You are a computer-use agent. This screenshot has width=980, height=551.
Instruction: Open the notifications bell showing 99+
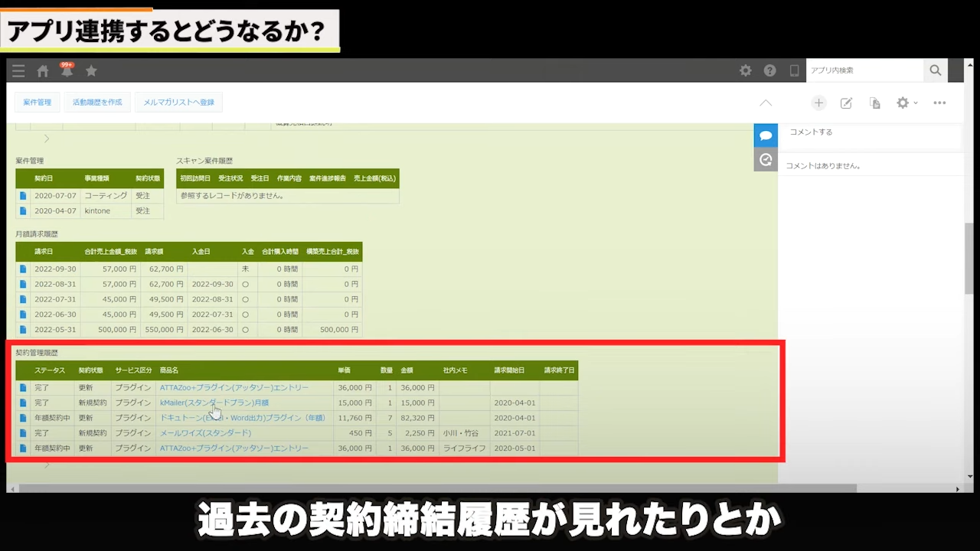67,71
